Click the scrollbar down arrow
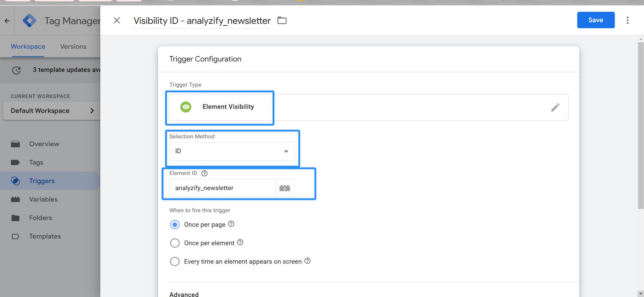This screenshot has height=297, width=644. [641, 294]
